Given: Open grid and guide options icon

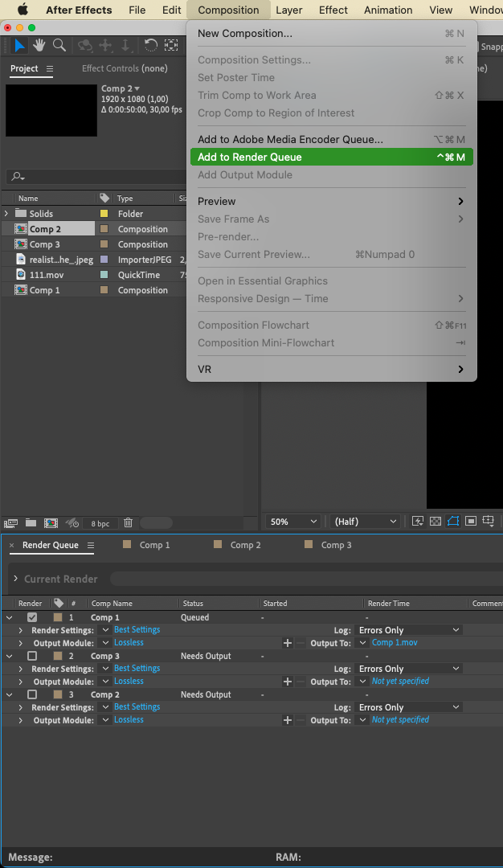Looking at the screenshot, I should tap(489, 521).
